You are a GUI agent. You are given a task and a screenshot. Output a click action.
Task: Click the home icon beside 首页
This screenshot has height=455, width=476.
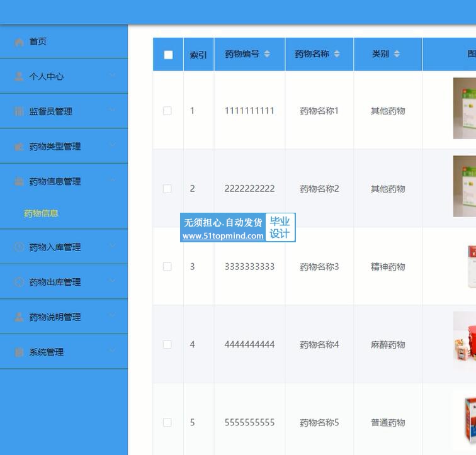(x=19, y=42)
